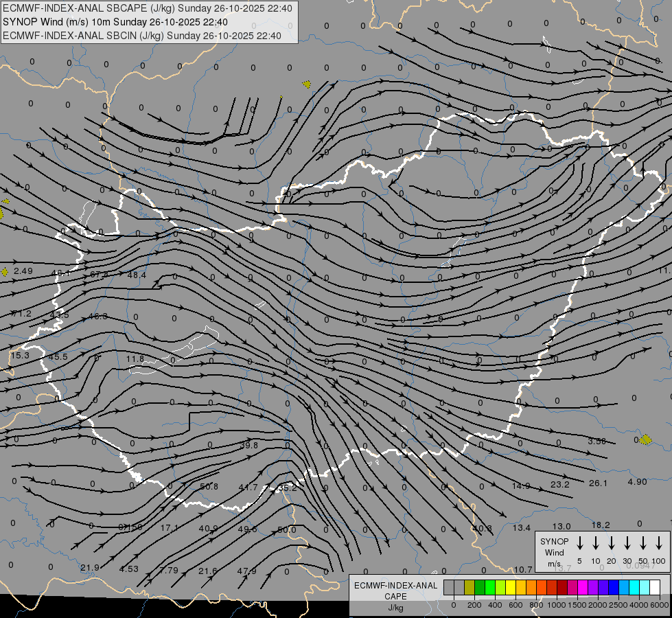Click the 14.9 value on the map
Image resolution: width=672 pixels, height=618 pixels.
[521, 485]
